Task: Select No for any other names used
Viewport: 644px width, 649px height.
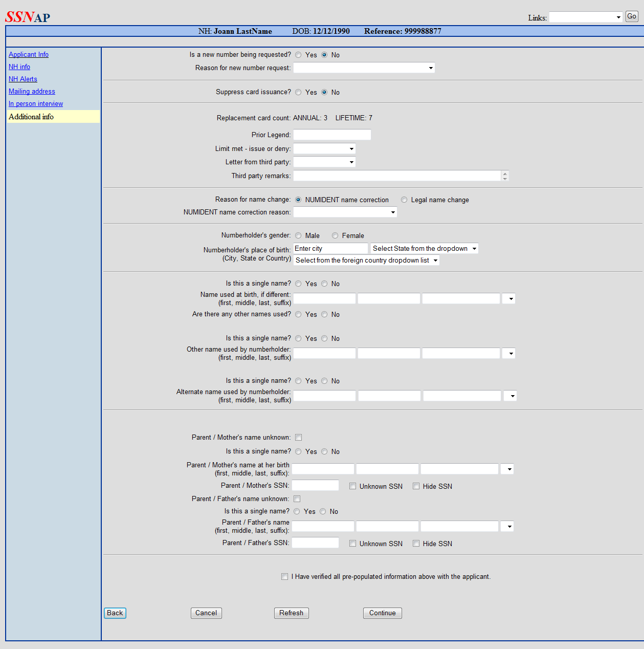Action: pyautogui.click(x=324, y=314)
